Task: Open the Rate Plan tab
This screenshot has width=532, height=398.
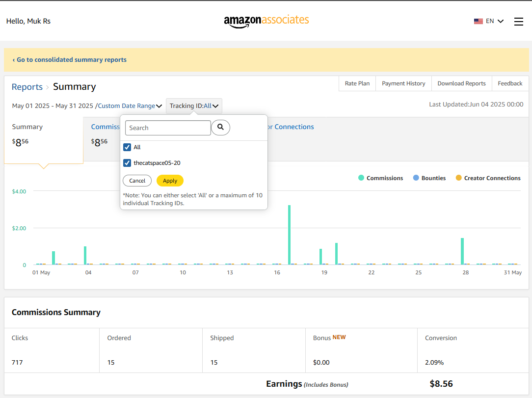Action: coord(357,83)
